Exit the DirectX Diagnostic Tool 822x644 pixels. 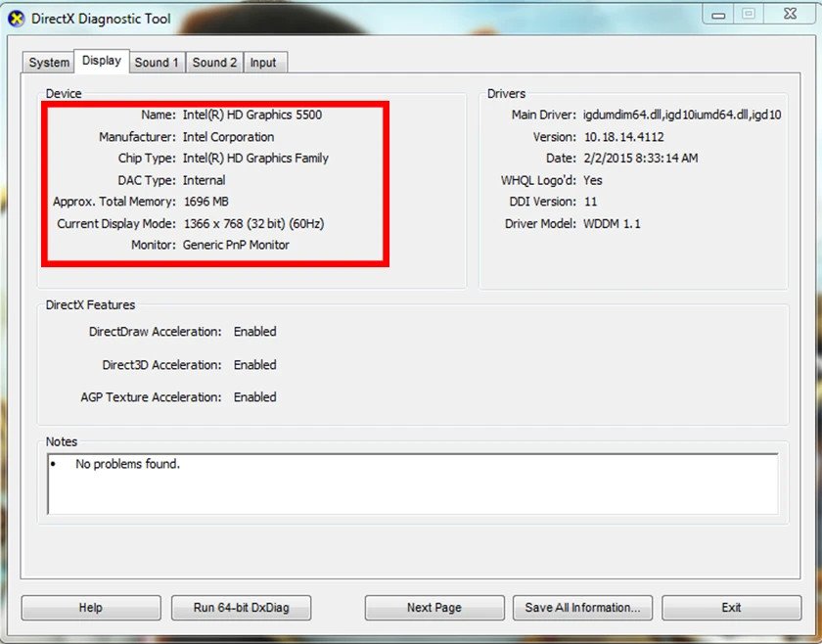point(730,607)
